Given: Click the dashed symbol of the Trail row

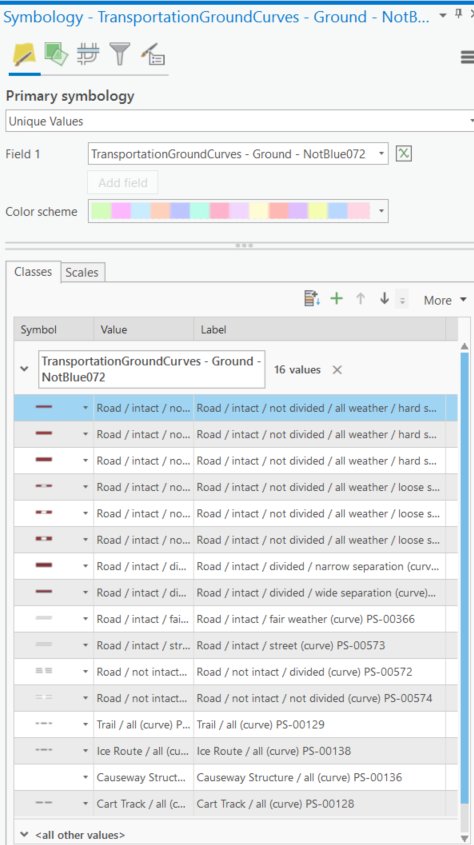Looking at the screenshot, I should 44,724.
